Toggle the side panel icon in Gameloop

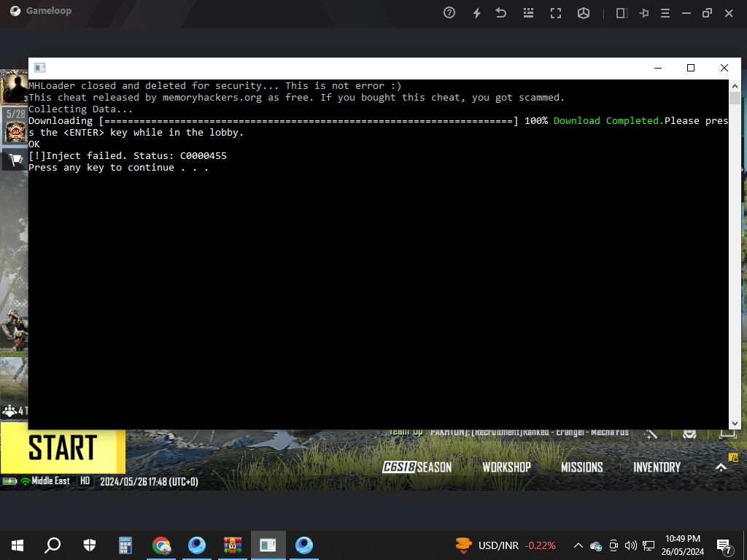pyautogui.click(x=621, y=13)
